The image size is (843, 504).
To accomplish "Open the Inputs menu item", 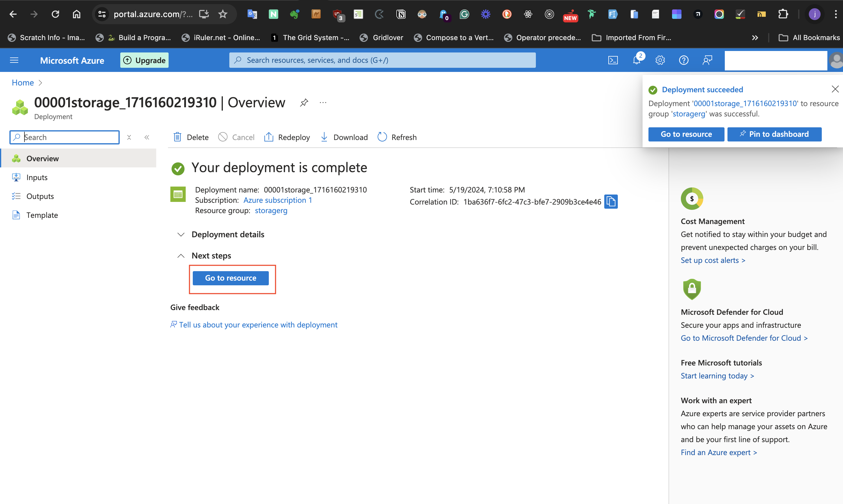I will click(x=37, y=177).
